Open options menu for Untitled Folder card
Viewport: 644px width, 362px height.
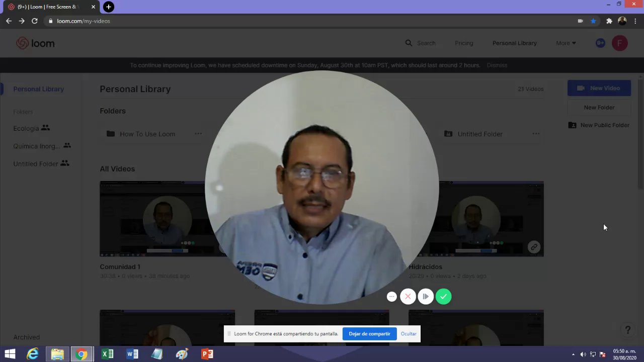point(536,134)
